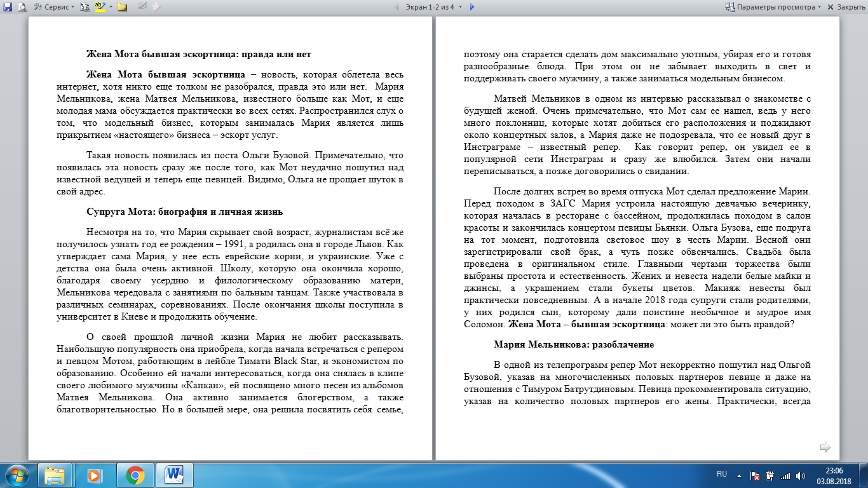The width and height of the screenshot is (868, 488).
Task: Open network signal tray icon
Action: point(785,475)
